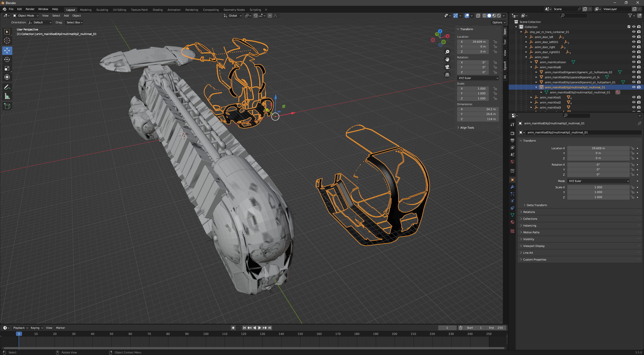
Task: Click the Scale X value slider in properties
Action: pyautogui.click(x=598, y=187)
